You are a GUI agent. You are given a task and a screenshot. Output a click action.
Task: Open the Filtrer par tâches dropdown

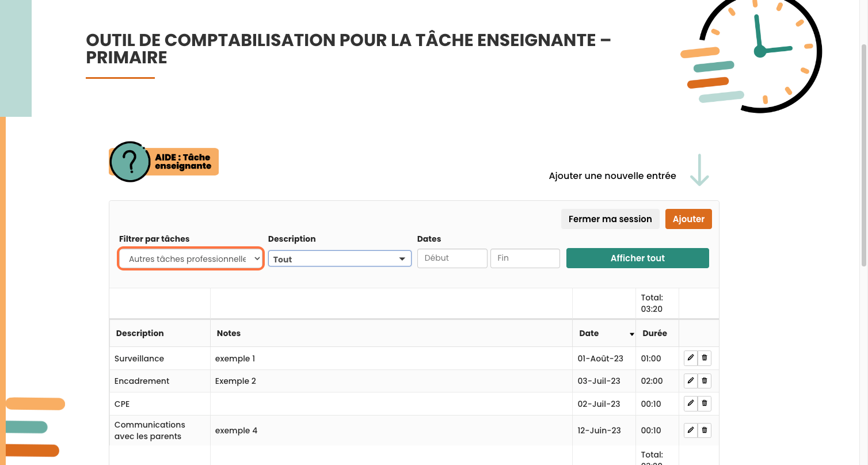pos(191,259)
